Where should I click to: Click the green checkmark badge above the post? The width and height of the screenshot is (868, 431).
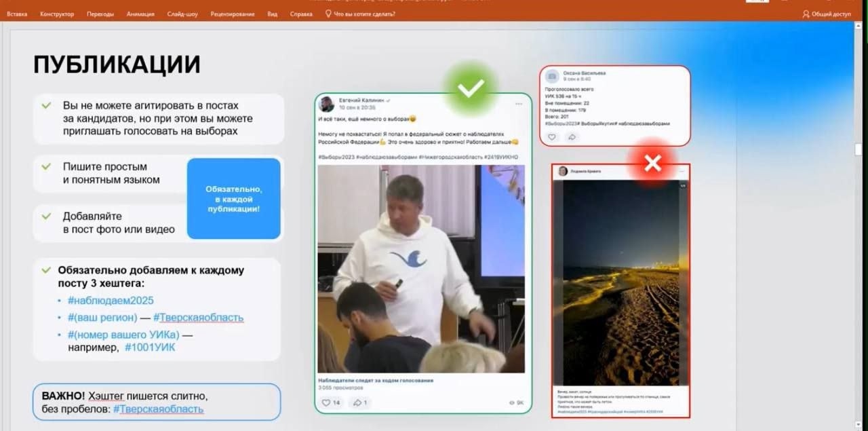coord(471,88)
